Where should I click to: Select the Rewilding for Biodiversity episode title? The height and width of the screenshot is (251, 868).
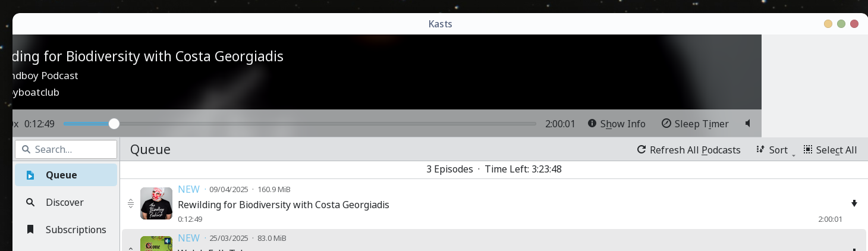(x=284, y=205)
